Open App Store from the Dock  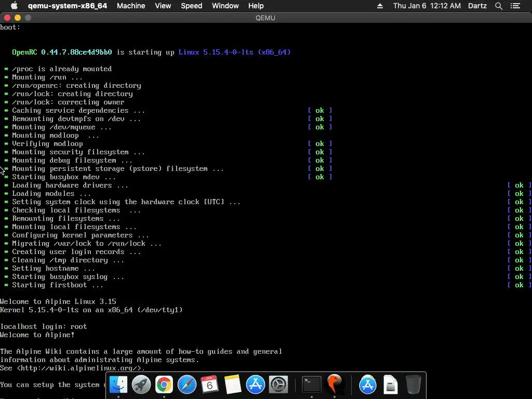[x=256, y=384]
